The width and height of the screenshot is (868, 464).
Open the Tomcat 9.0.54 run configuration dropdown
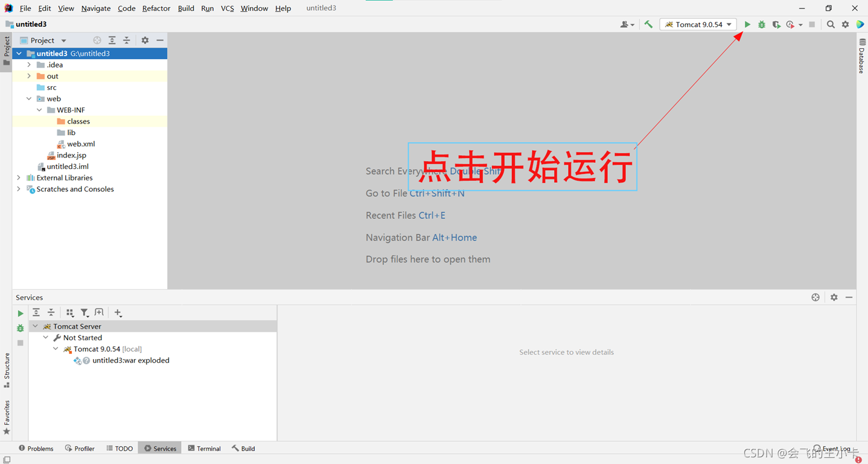point(698,25)
